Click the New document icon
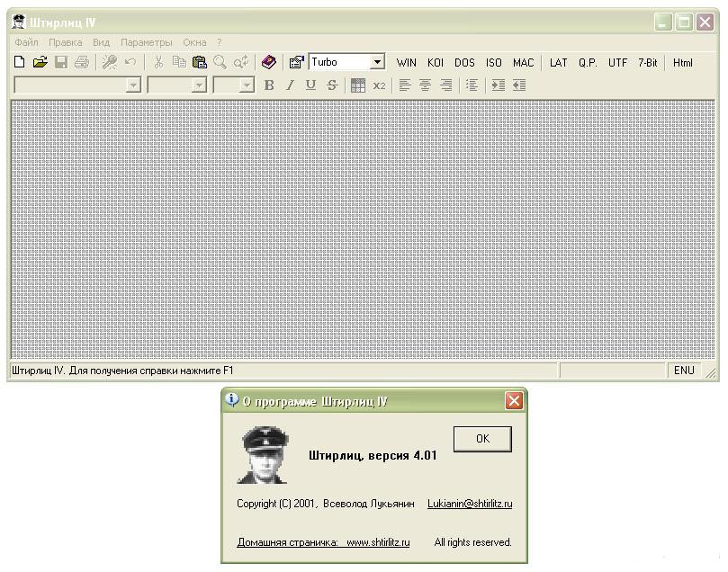728x572 pixels. tap(19, 62)
